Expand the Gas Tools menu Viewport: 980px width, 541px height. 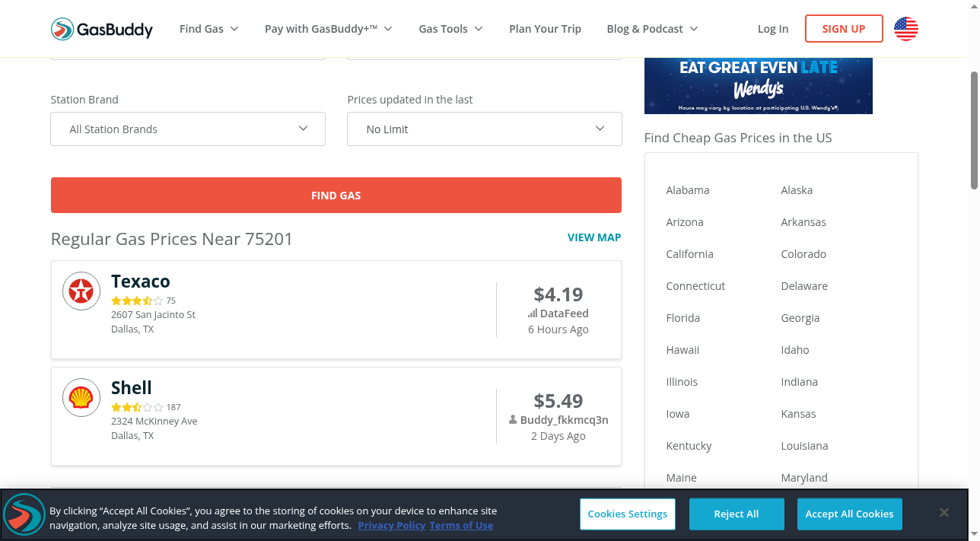pyautogui.click(x=450, y=29)
